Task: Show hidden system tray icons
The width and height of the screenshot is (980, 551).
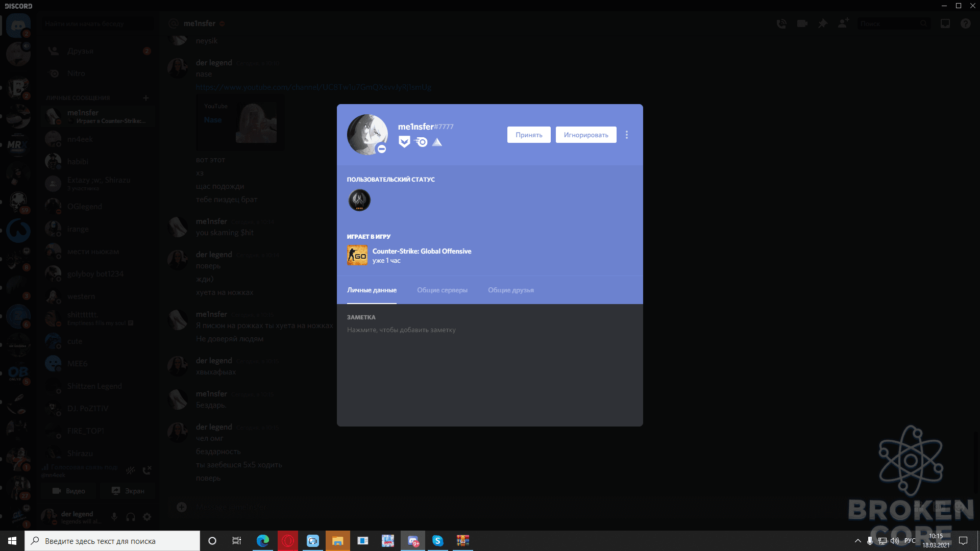Action: click(x=857, y=541)
